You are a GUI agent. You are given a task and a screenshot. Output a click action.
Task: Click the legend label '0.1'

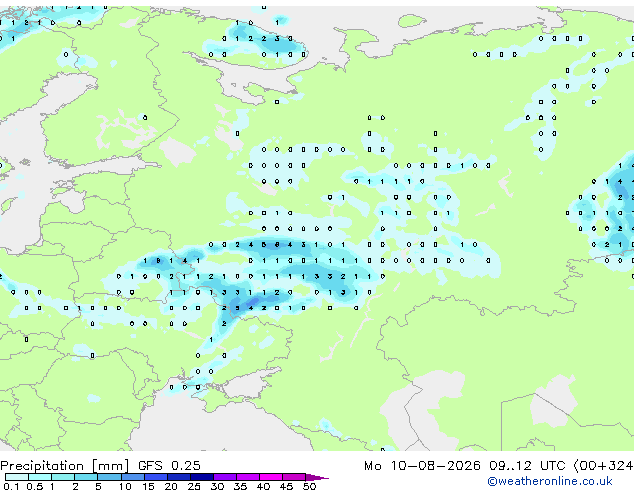point(11,486)
